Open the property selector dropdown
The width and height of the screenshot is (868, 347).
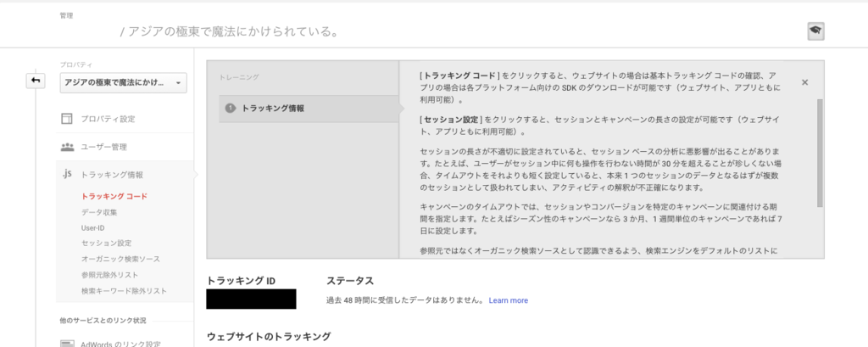(x=124, y=82)
